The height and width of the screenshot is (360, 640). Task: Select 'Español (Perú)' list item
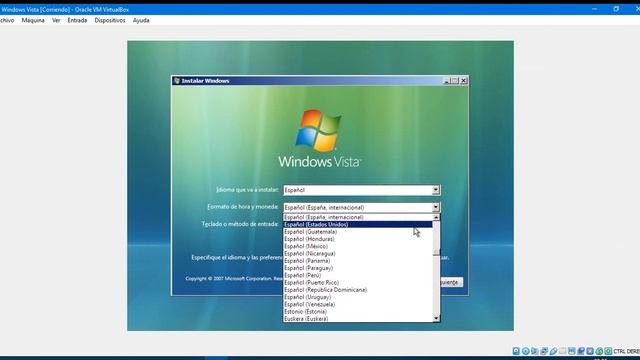pyautogui.click(x=358, y=275)
